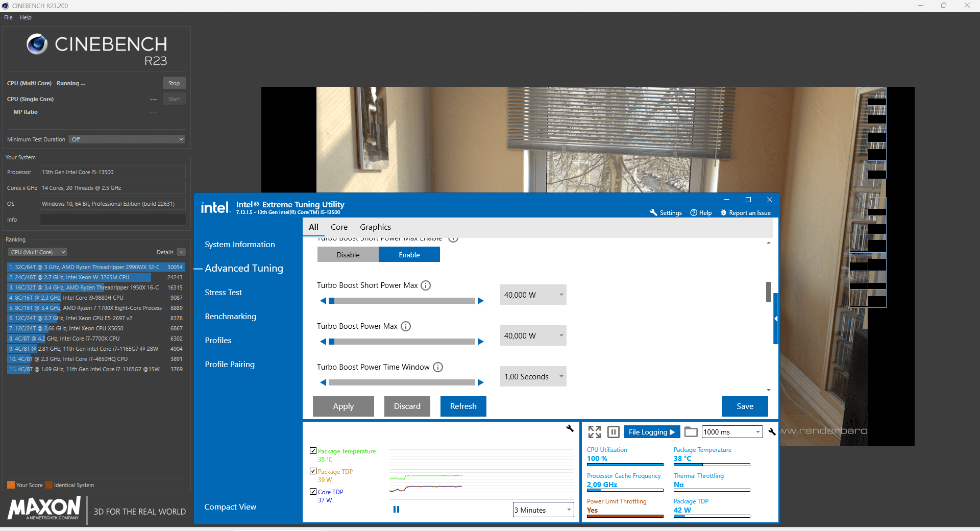Open the Cinebench Help menu

point(26,17)
